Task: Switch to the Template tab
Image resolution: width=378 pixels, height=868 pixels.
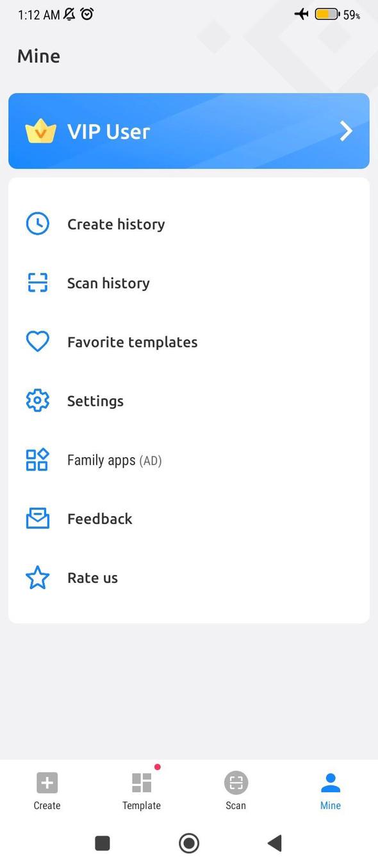Action: tap(141, 789)
